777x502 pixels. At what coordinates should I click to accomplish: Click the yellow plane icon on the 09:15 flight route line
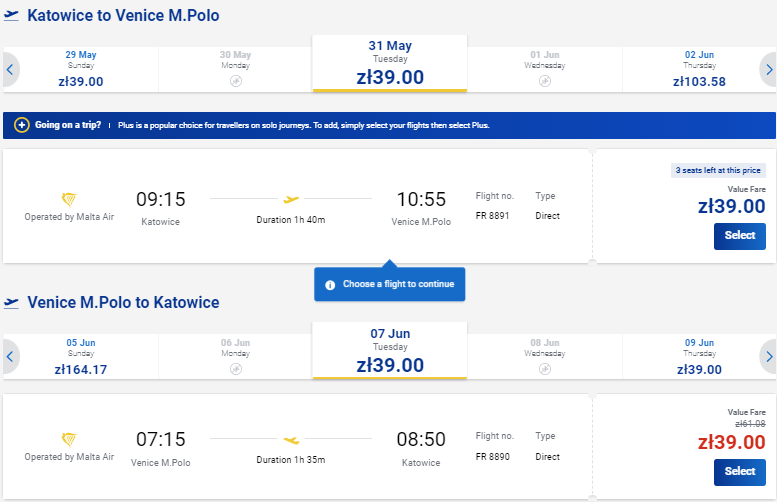[291, 199]
